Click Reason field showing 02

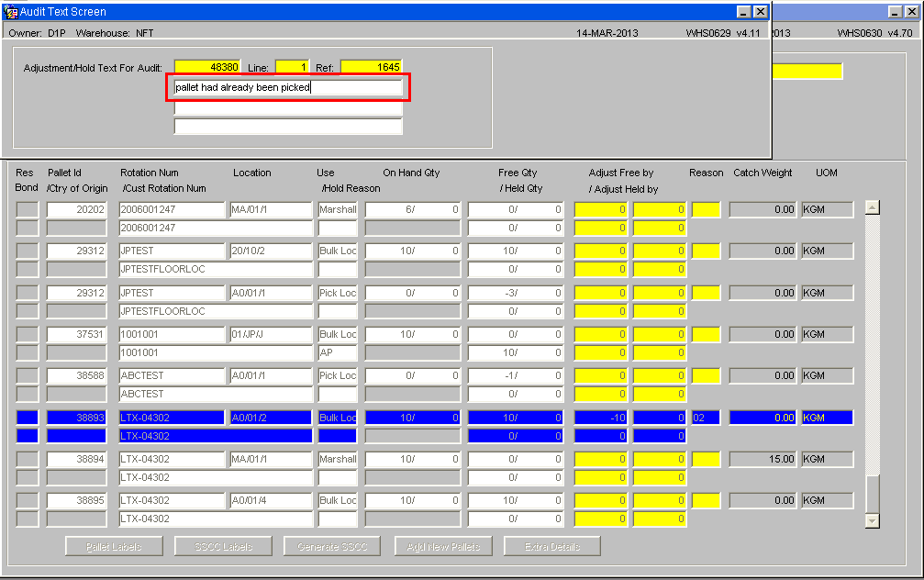[706, 418]
